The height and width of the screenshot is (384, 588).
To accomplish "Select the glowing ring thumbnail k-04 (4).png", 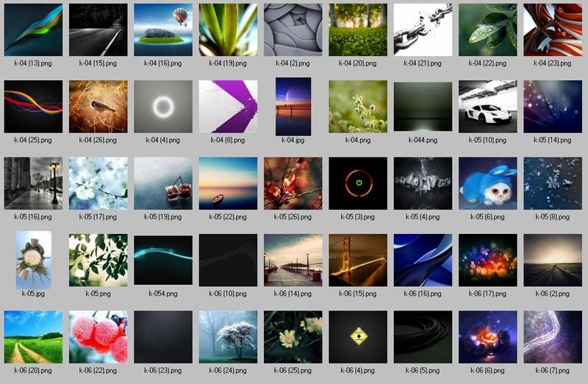I will tap(163, 107).
